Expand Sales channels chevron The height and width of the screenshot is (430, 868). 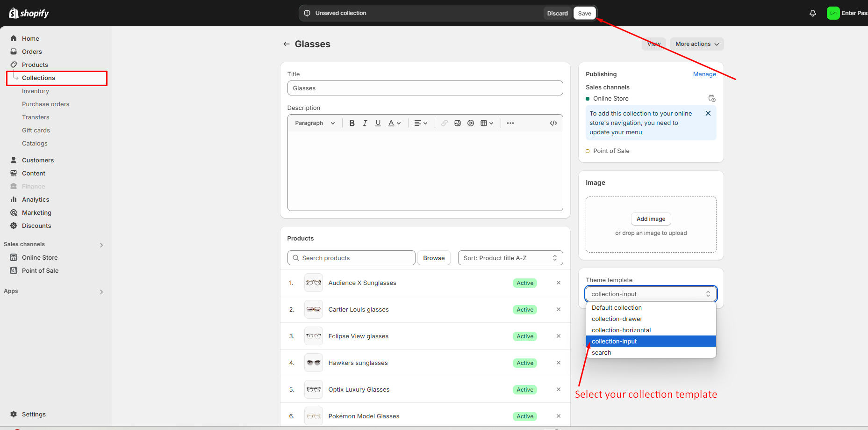tap(101, 245)
